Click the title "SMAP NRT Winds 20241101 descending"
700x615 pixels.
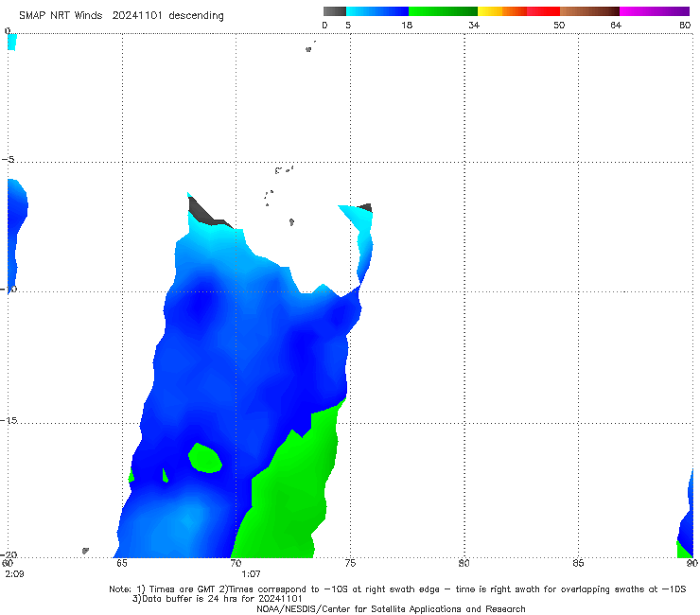click(x=121, y=15)
